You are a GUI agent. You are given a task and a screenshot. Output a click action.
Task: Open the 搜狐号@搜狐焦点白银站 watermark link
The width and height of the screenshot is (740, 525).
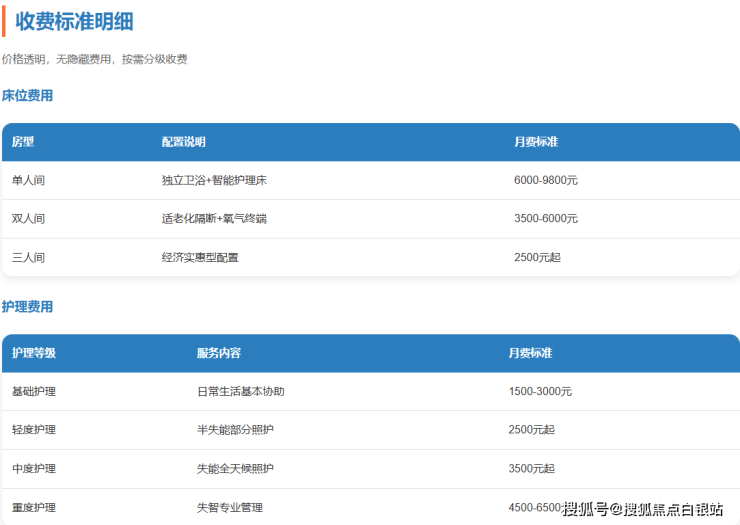642,509
